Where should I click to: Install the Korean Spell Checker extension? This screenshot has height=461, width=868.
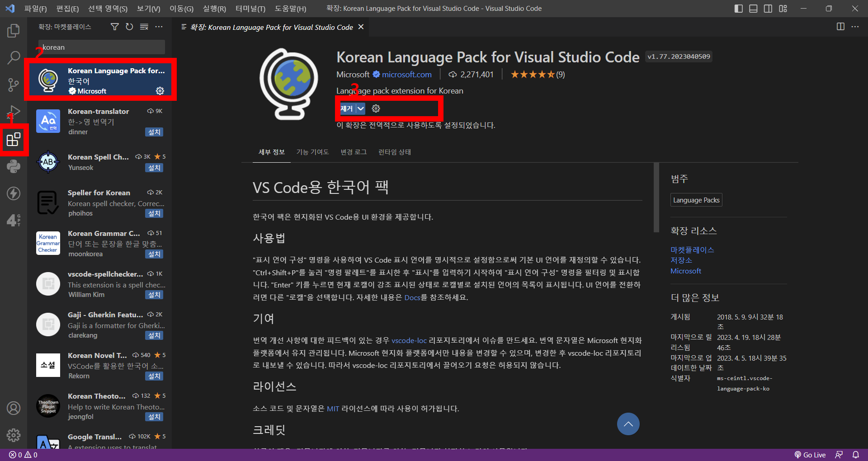pos(154,168)
